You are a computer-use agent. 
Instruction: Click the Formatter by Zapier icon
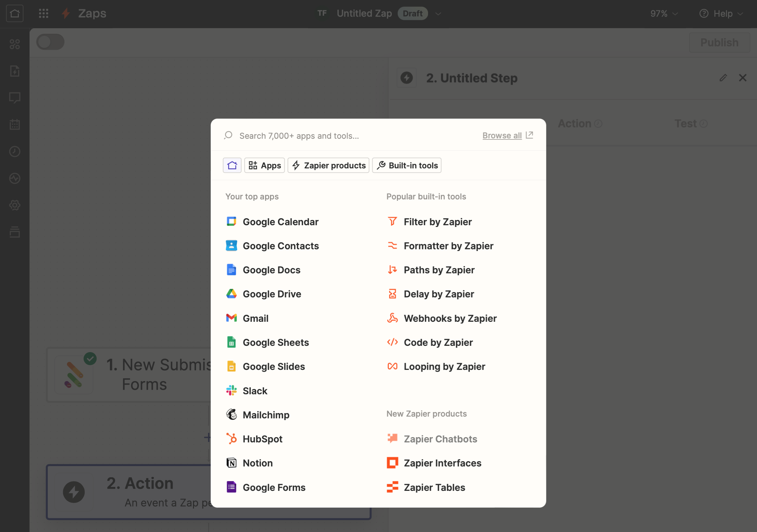(392, 246)
